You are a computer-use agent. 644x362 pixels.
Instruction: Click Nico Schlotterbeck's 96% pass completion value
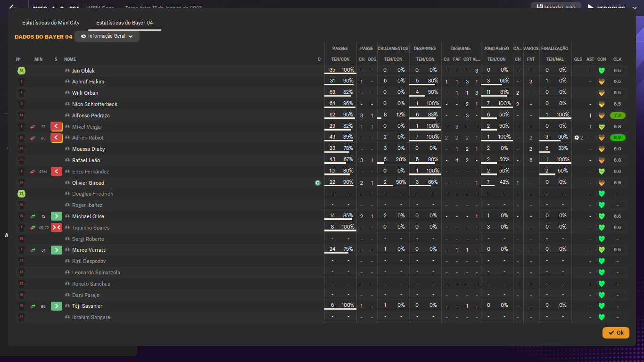[x=348, y=103]
